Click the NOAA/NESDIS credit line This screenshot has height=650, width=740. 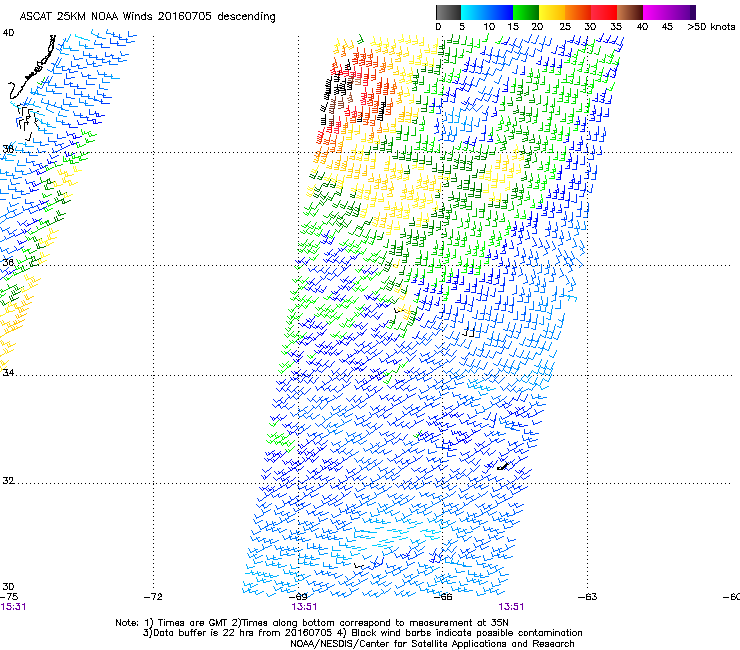(x=432, y=643)
